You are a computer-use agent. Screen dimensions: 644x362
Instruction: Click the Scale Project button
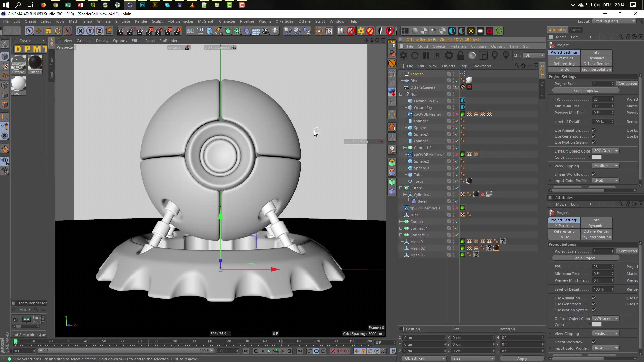click(585, 90)
